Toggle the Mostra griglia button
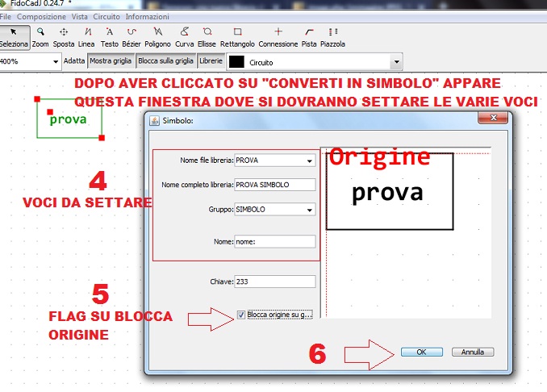547x392 pixels. click(x=111, y=60)
